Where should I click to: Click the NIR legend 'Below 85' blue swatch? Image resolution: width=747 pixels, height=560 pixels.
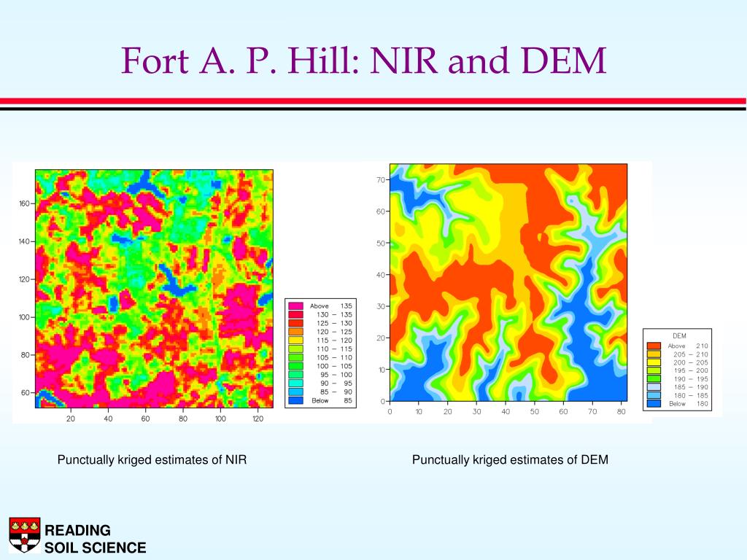(x=296, y=400)
